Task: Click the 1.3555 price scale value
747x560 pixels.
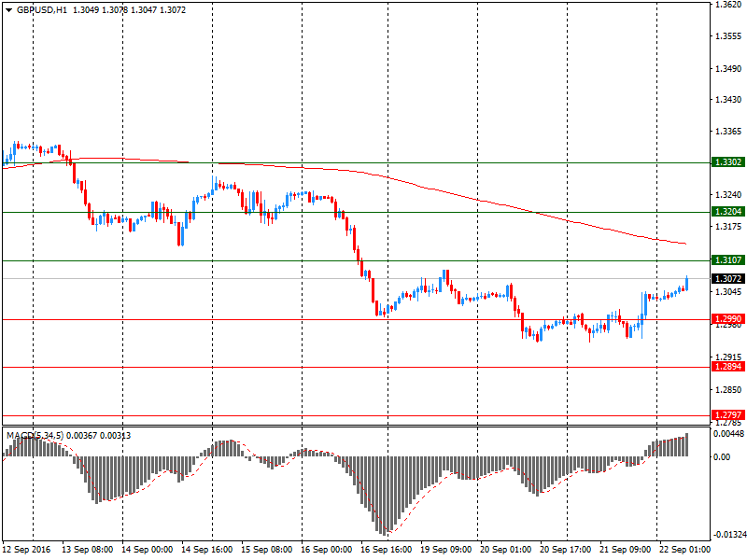Action: tap(728, 36)
